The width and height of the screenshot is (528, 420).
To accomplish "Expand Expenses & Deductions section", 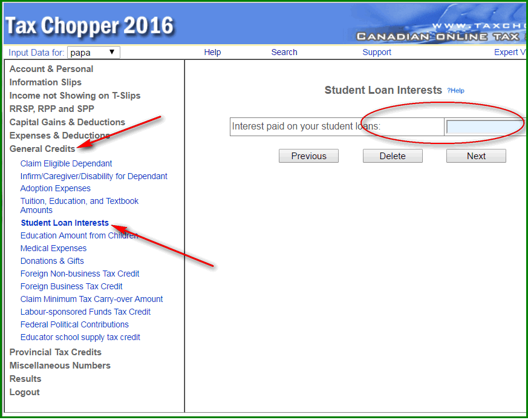I will (x=60, y=136).
